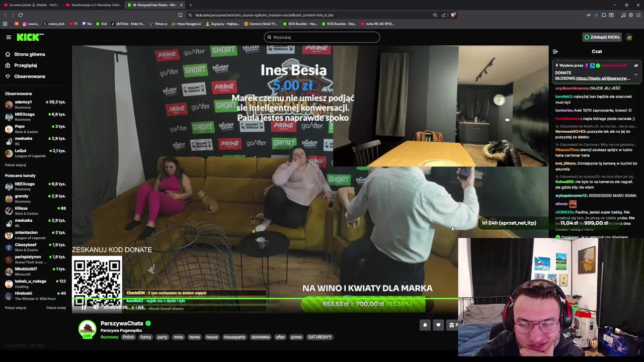
Task: Open recommended channel parisplatynov
Action: pyautogui.click(x=35, y=259)
